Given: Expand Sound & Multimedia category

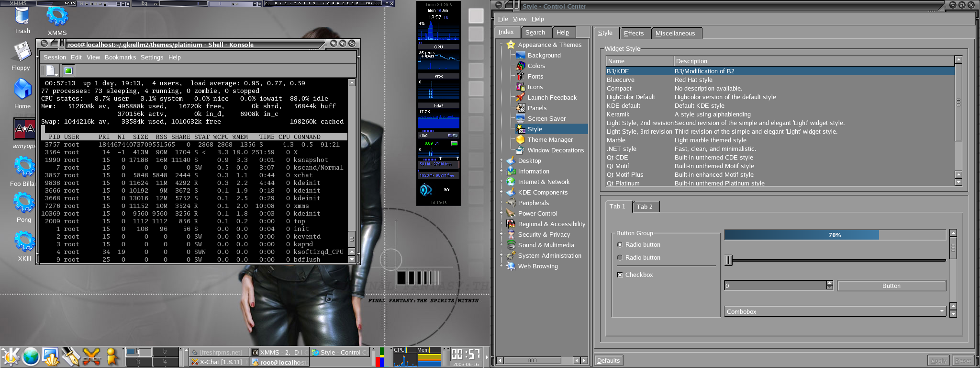Looking at the screenshot, I should (x=501, y=245).
